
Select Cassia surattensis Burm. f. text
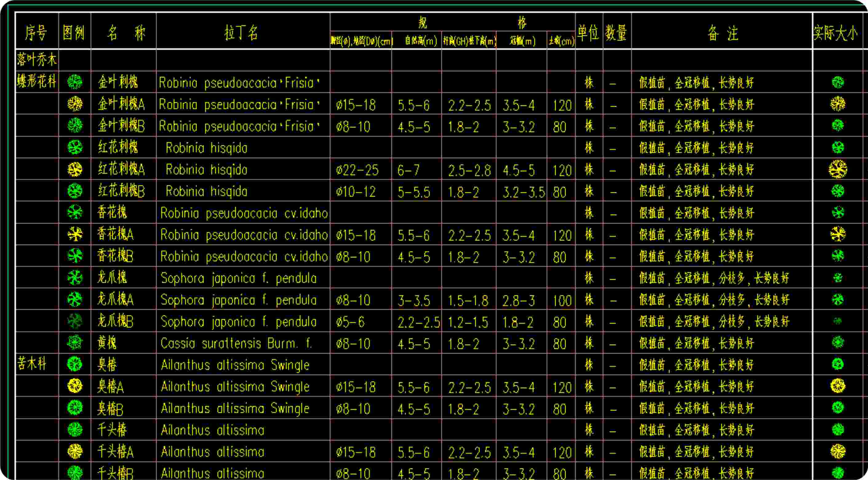[236, 343]
